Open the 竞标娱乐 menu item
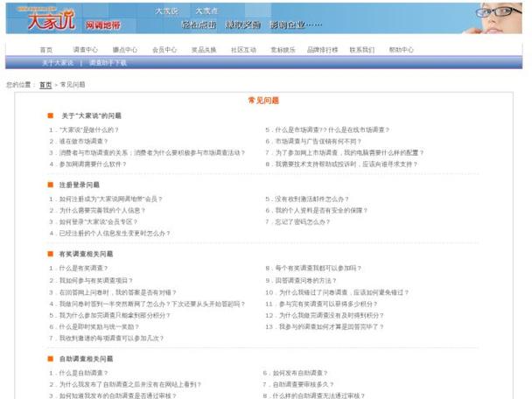Image resolution: width=532 pixels, height=399 pixels. click(283, 50)
